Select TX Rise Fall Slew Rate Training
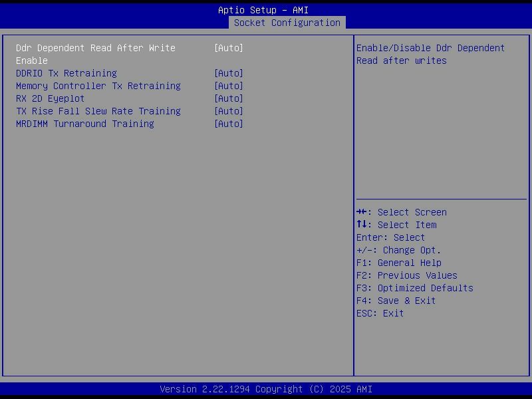This screenshot has width=532, height=399. click(x=98, y=111)
